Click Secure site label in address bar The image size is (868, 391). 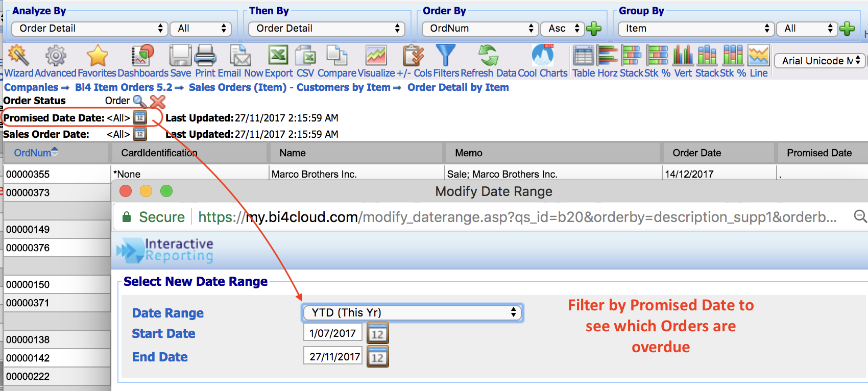[162, 217]
